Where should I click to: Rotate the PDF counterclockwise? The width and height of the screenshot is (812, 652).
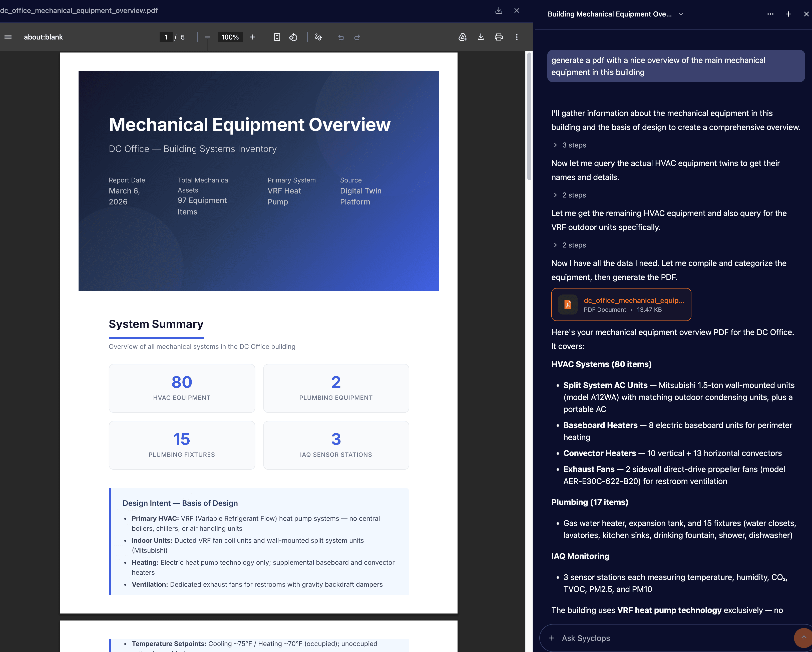click(x=293, y=37)
